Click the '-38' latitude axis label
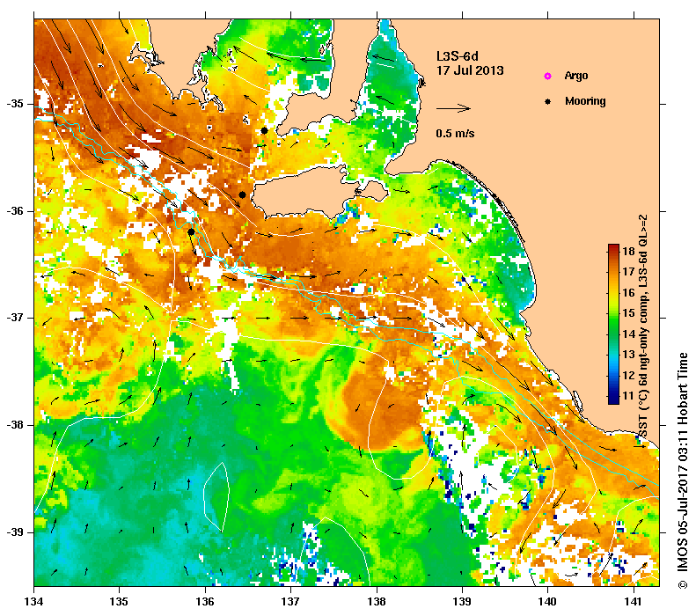Viewport: 696px width, 616px height. point(16,425)
